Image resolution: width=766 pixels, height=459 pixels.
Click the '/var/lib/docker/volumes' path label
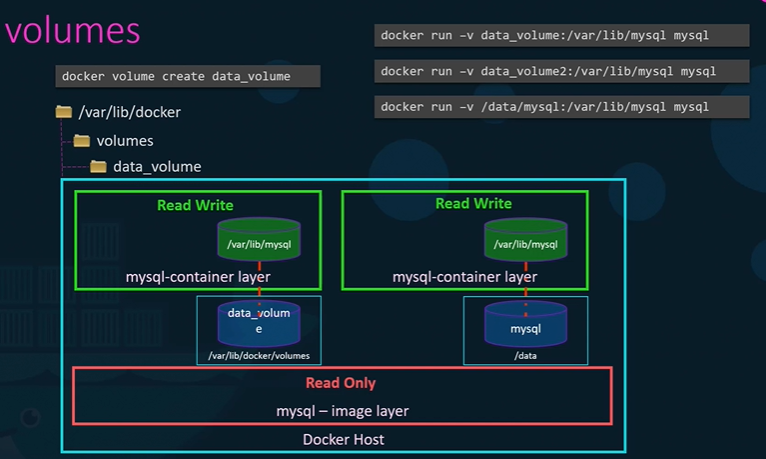(259, 355)
